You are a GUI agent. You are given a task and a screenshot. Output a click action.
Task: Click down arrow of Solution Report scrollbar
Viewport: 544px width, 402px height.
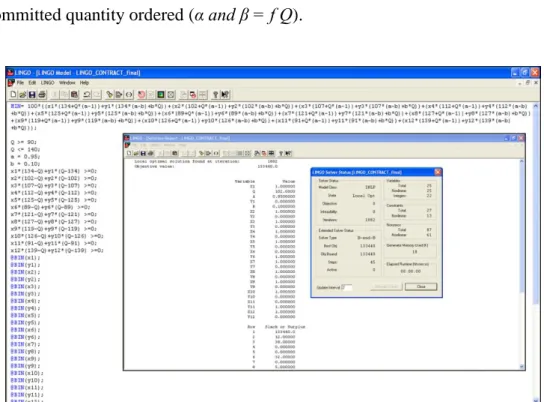pyautogui.click(x=522, y=367)
